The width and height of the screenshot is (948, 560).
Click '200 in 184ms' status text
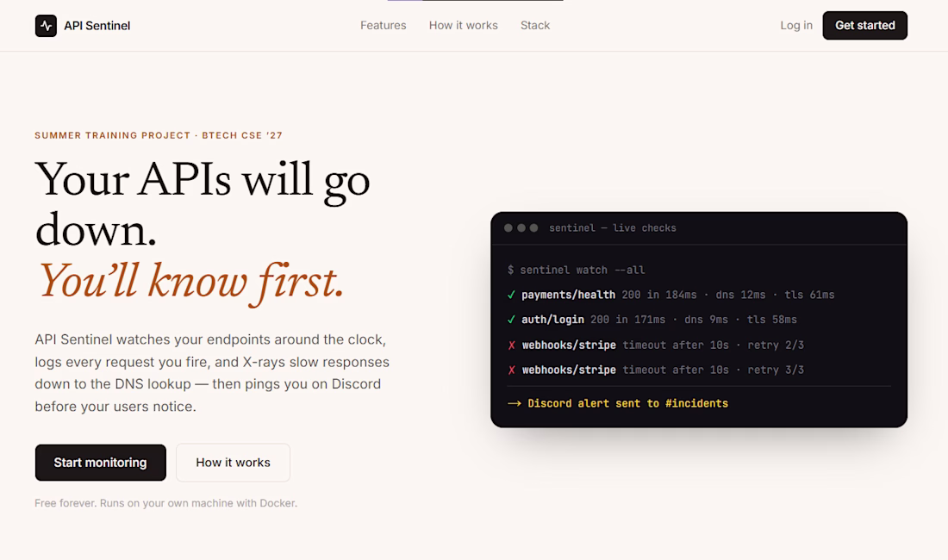pos(659,295)
